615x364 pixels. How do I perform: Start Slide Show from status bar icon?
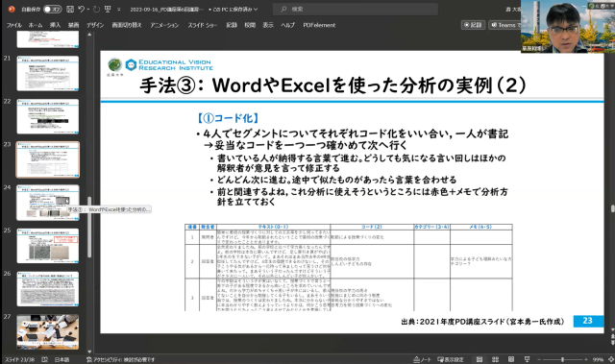[x=527, y=359]
